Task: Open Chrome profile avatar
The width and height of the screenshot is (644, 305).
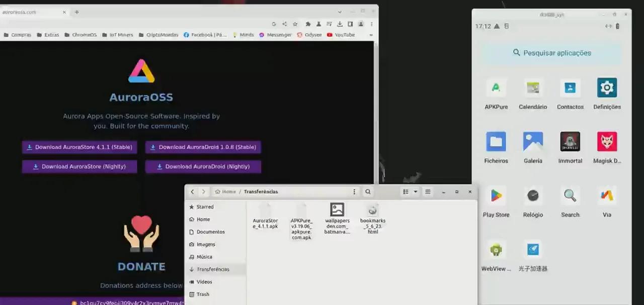Action: point(361,24)
